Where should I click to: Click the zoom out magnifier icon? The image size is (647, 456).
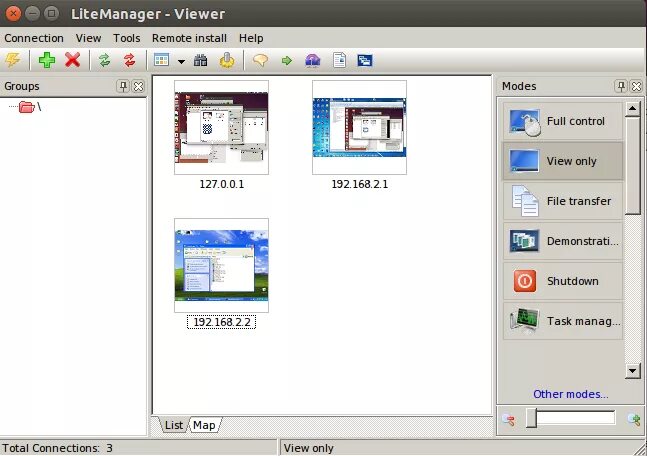tap(509, 420)
